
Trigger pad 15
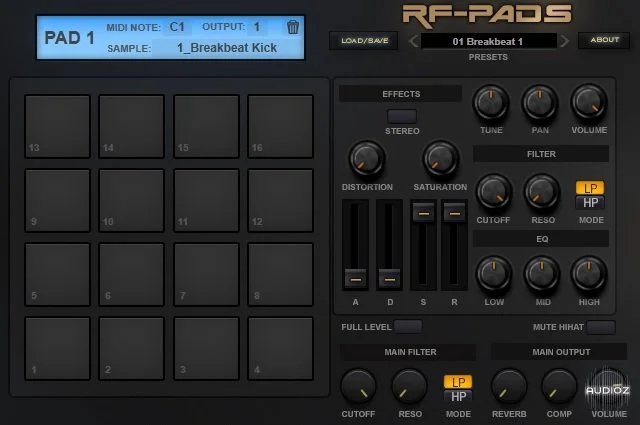[x=206, y=127]
